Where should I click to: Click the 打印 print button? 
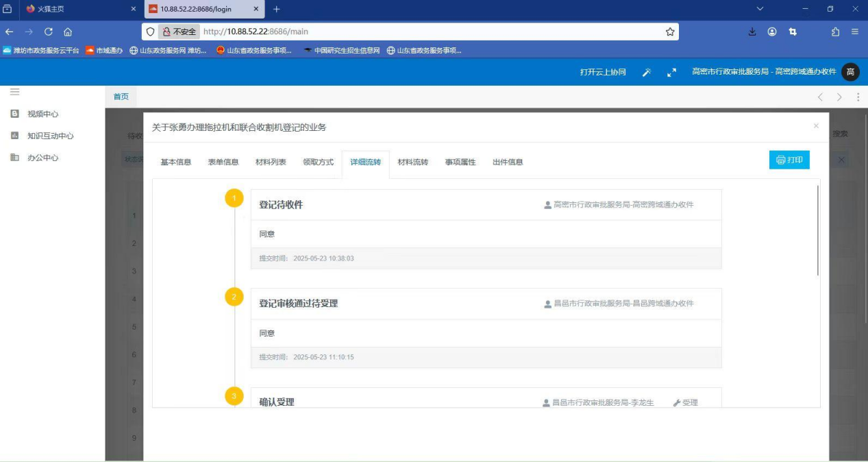point(789,160)
